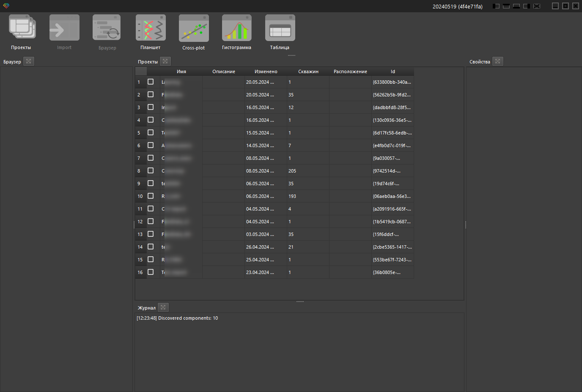Toggle the top panel layout icon
The width and height of the screenshot is (582, 392).
(x=506, y=6)
